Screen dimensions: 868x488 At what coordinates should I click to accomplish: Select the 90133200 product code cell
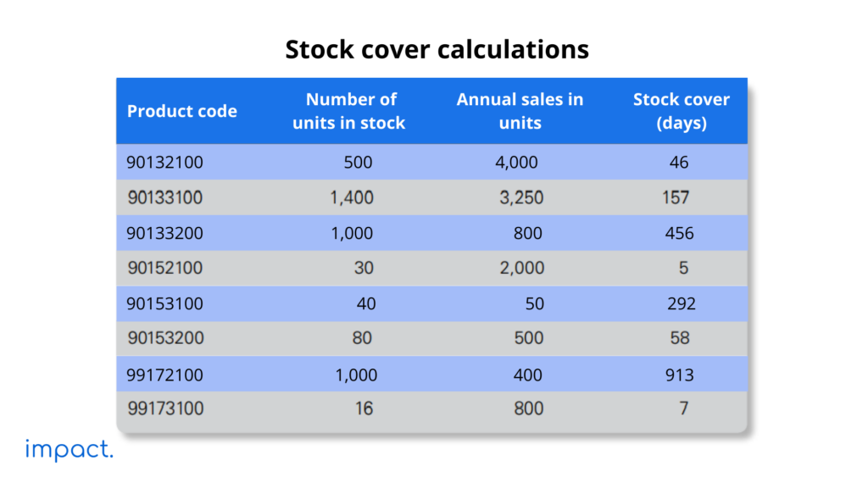165,233
